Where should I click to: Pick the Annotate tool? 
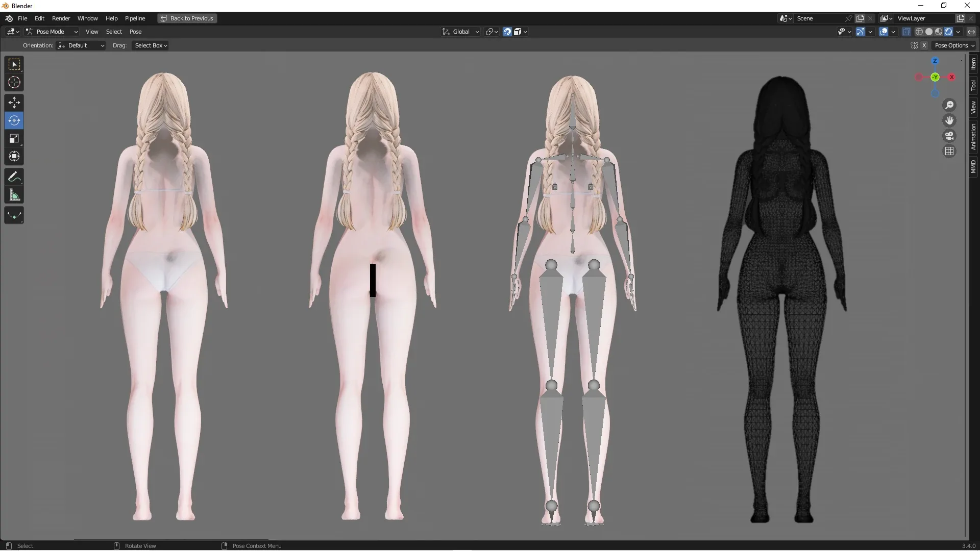[14, 177]
